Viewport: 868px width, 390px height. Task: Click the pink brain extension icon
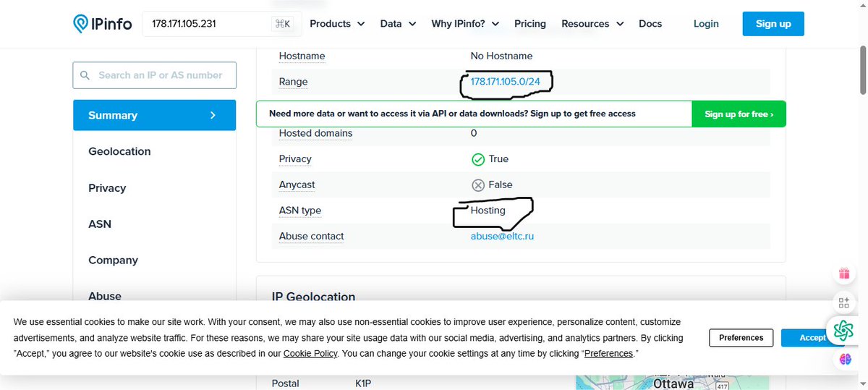845,359
